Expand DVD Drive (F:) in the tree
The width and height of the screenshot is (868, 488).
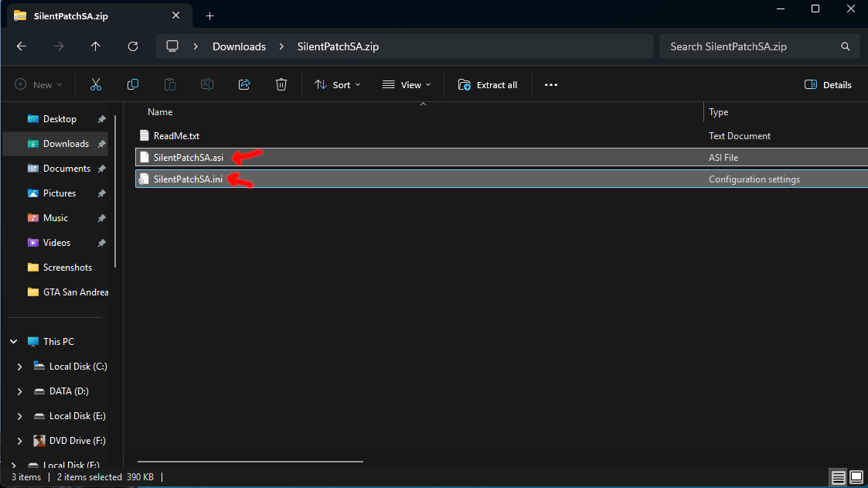pyautogui.click(x=19, y=441)
